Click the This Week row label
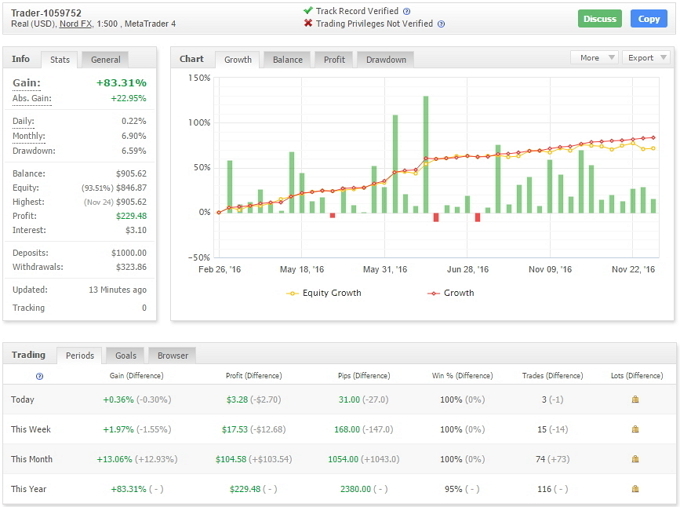Viewport: 680px width, 507px height. (31, 429)
